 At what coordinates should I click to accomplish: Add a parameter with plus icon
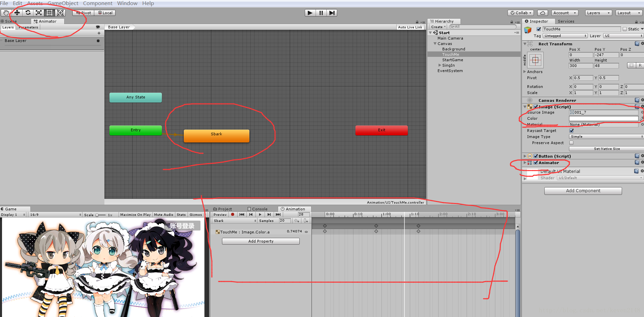(x=99, y=33)
